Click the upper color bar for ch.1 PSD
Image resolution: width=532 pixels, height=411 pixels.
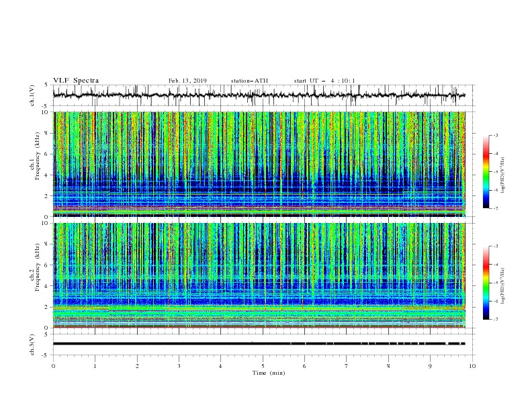(486, 172)
